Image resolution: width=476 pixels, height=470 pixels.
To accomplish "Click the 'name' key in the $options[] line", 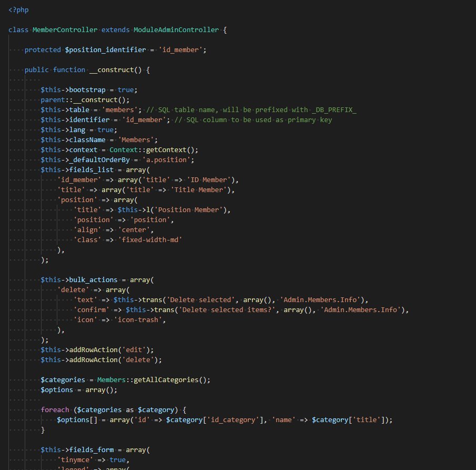I will point(283,420).
